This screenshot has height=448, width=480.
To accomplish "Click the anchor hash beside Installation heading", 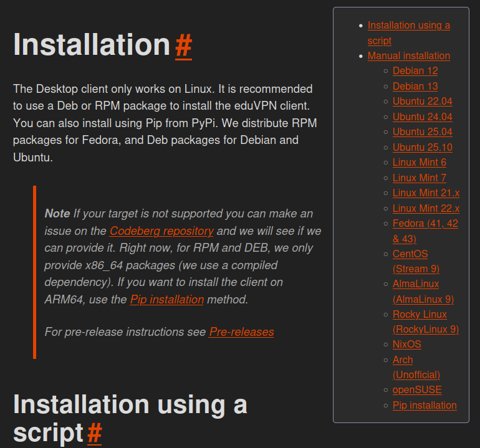I will point(183,45).
